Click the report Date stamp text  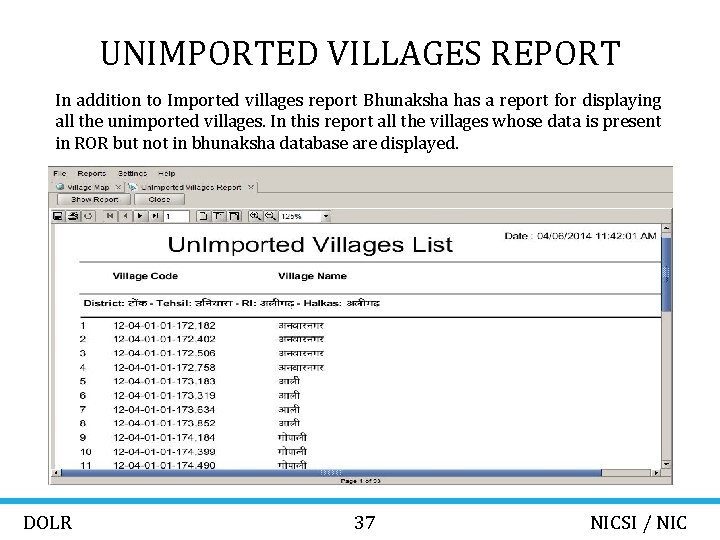coord(580,236)
